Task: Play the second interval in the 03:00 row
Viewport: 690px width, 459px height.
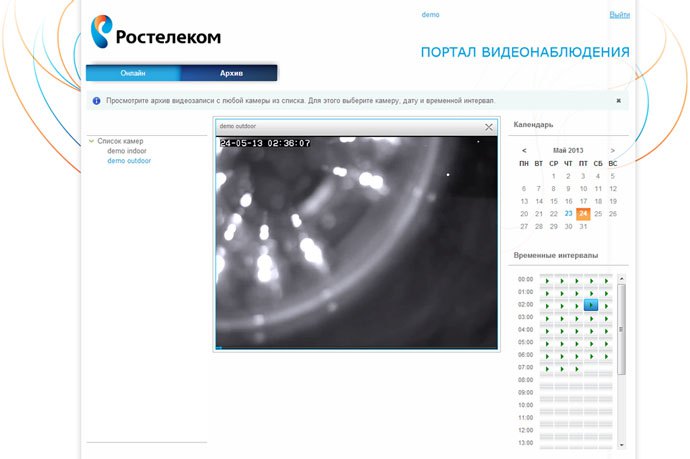Action: coord(562,318)
